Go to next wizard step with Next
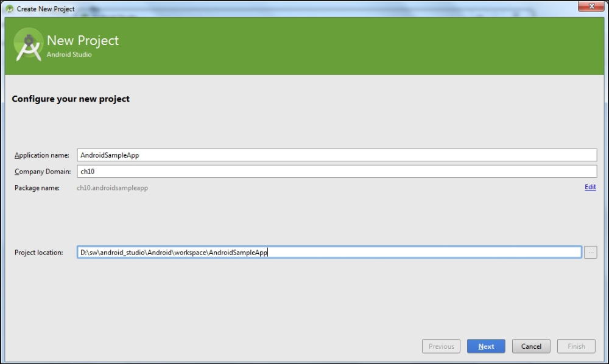This screenshot has height=364, width=609. coord(486,346)
